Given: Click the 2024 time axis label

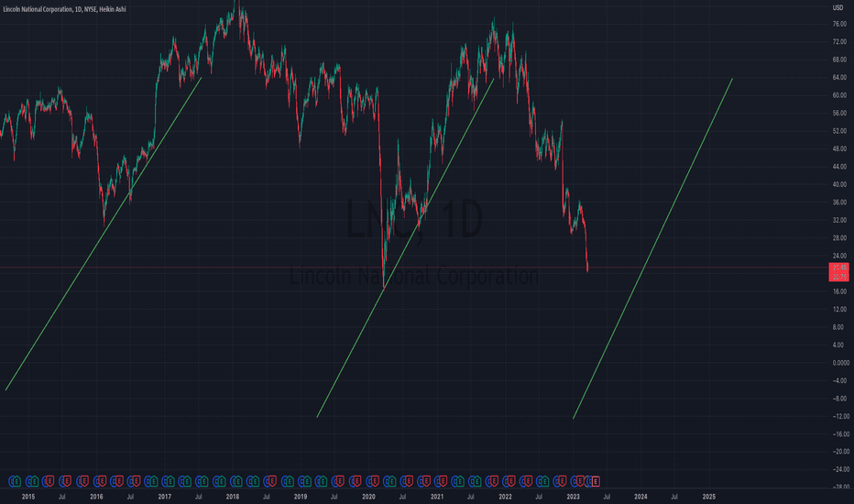Looking at the screenshot, I should (x=641, y=497).
